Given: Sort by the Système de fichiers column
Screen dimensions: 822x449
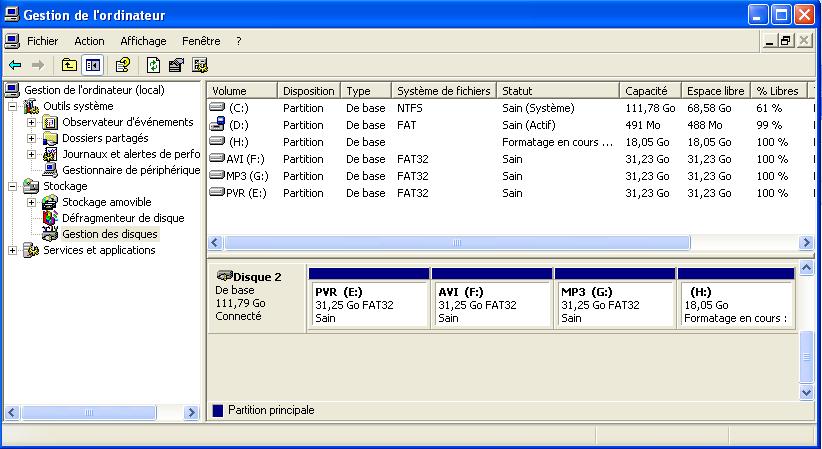Looking at the screenshot, I should tap(444, 91).
